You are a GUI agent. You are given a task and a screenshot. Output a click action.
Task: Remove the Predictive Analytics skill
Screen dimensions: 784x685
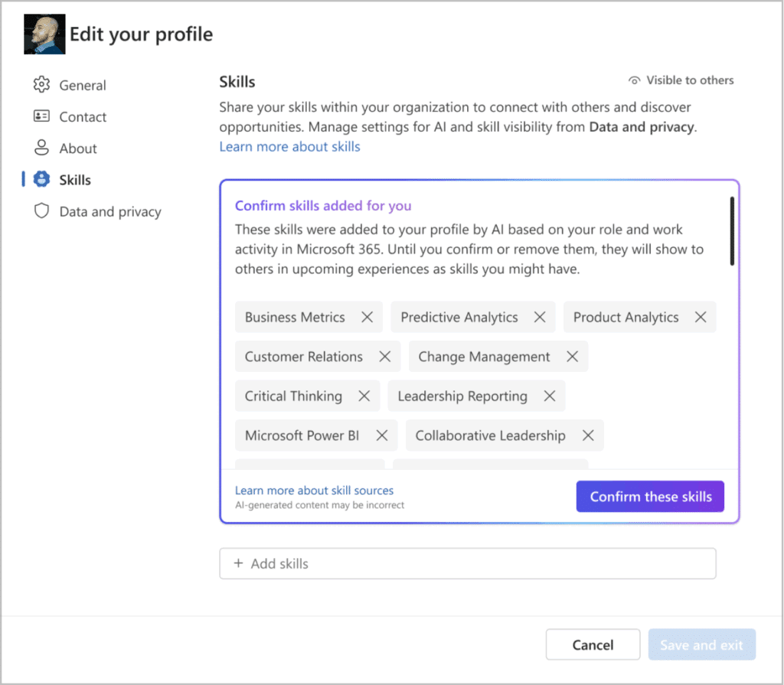tap(540, 317)
